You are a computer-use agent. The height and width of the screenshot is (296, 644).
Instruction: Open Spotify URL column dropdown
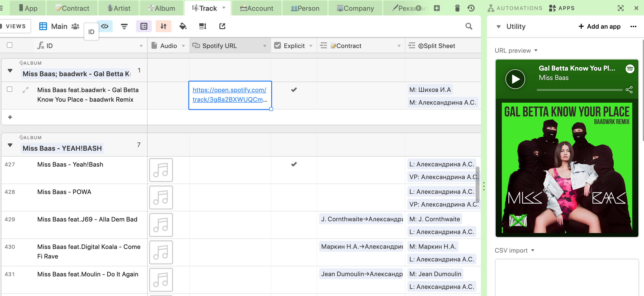(265, 46)
